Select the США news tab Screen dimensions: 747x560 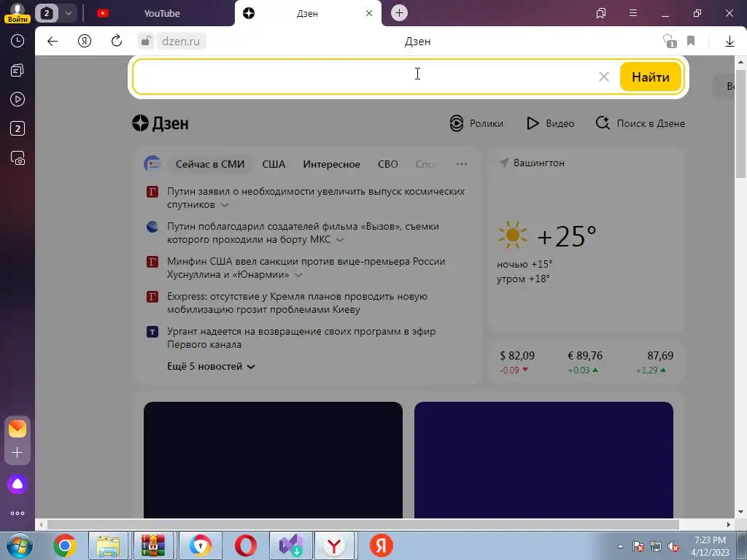pyautogui.click(x=274, y=164)
